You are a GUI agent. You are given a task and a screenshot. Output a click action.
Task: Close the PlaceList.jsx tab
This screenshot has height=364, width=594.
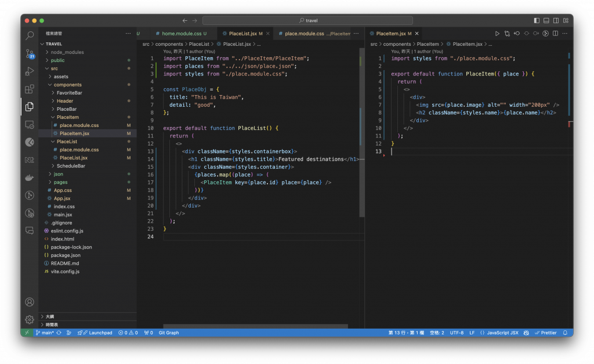(x=268, y=34)
